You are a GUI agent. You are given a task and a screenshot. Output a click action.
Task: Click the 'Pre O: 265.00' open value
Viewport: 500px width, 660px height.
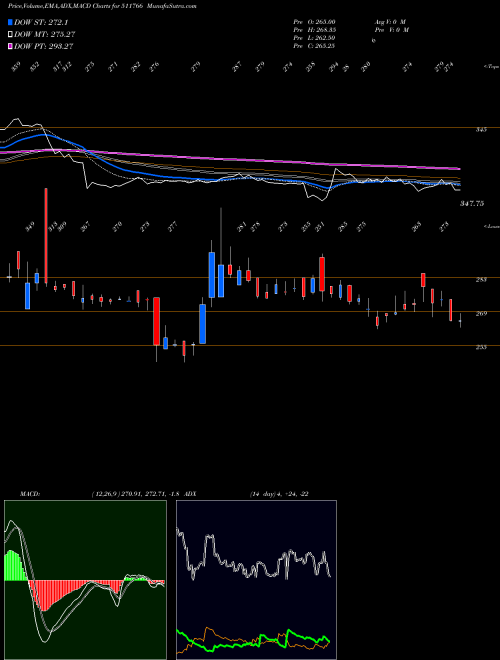[x=314, y=22]
